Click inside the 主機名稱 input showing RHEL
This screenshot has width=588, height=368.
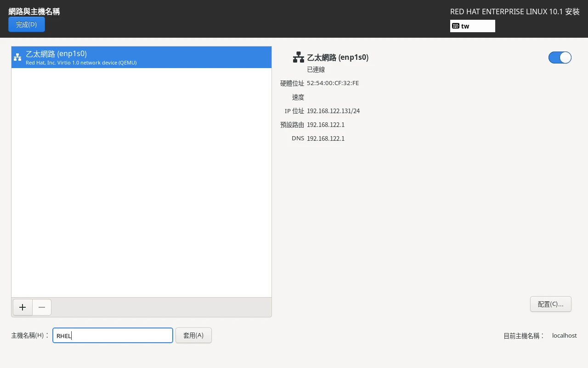(113, 335)
